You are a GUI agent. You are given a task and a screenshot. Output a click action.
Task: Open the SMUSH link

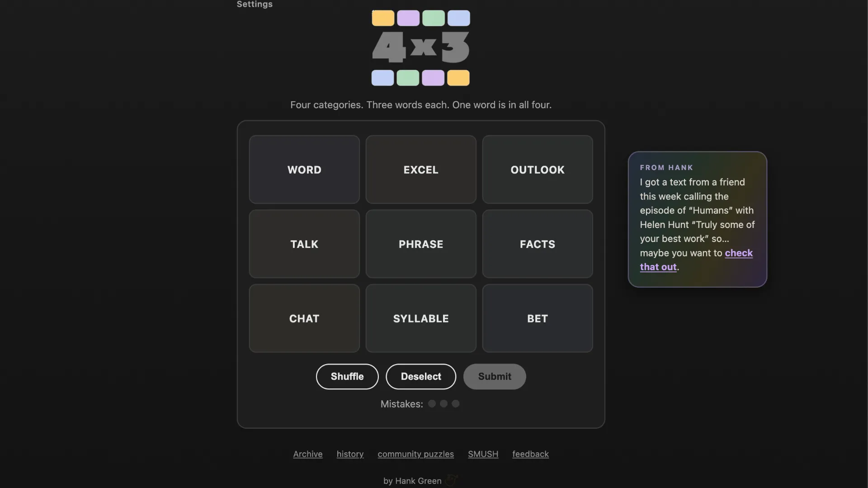click(483, 454)
